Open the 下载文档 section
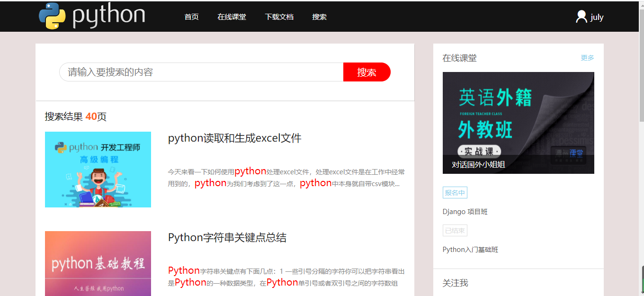The image size is (644, 296). [x=279, y=17]
